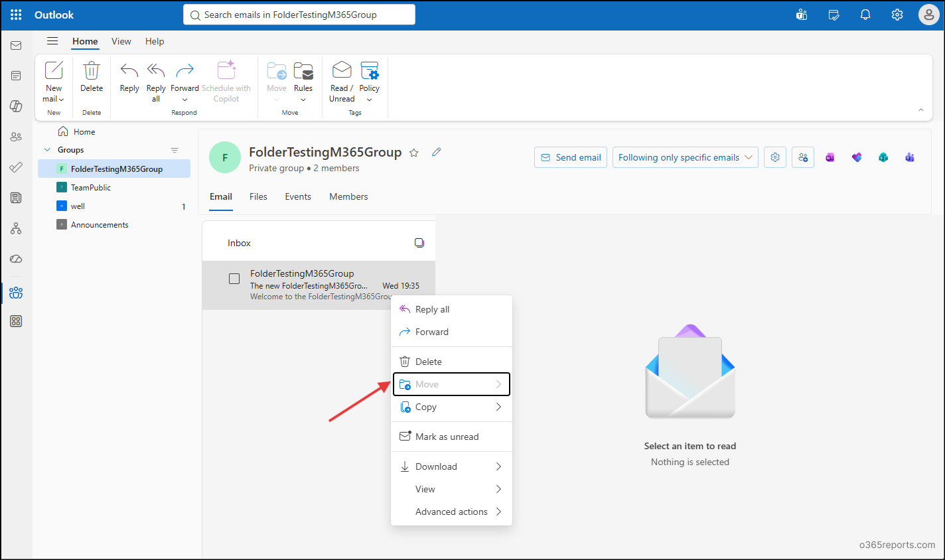Edit group with pencil icon
Image resolution: width=945 pixels, height=560 pixels.
pos(436,152)
